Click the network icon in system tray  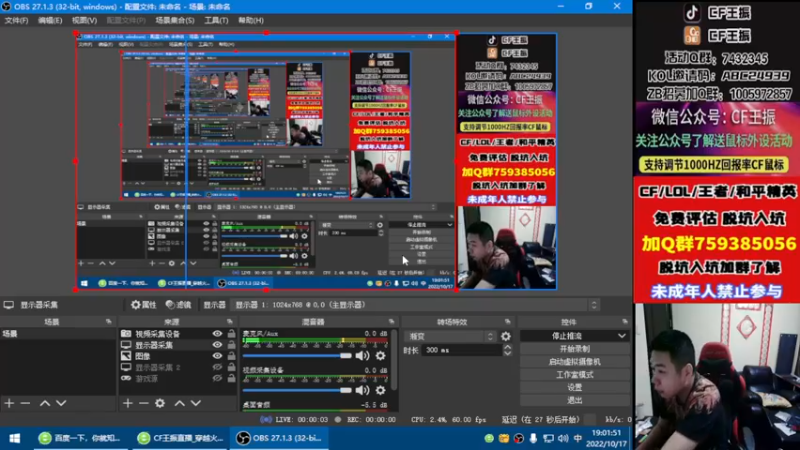point(548,438)
